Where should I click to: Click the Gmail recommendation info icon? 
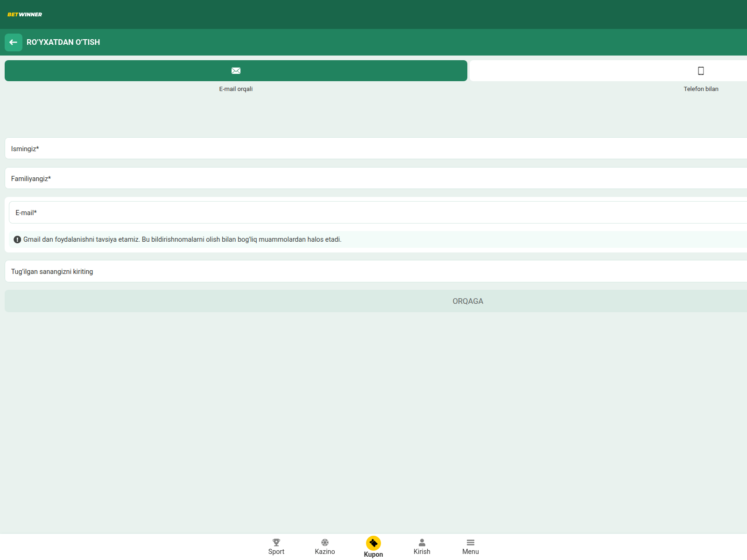click(17, 239)
